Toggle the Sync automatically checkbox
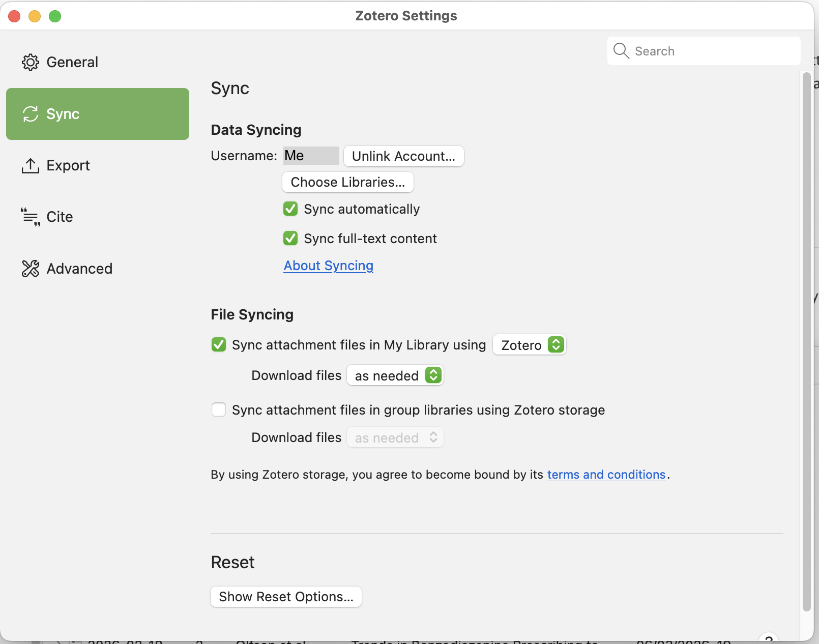Viewport: 819px width, 644px height. point(290,209)
